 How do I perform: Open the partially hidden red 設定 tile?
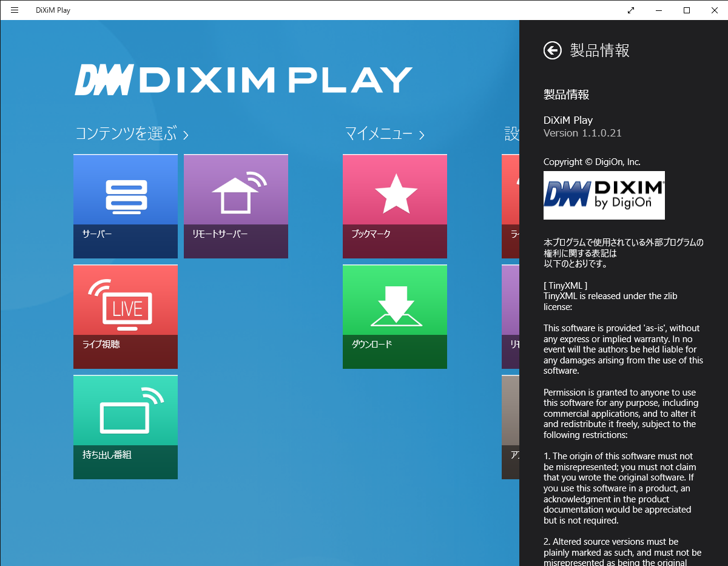[510, 206]
